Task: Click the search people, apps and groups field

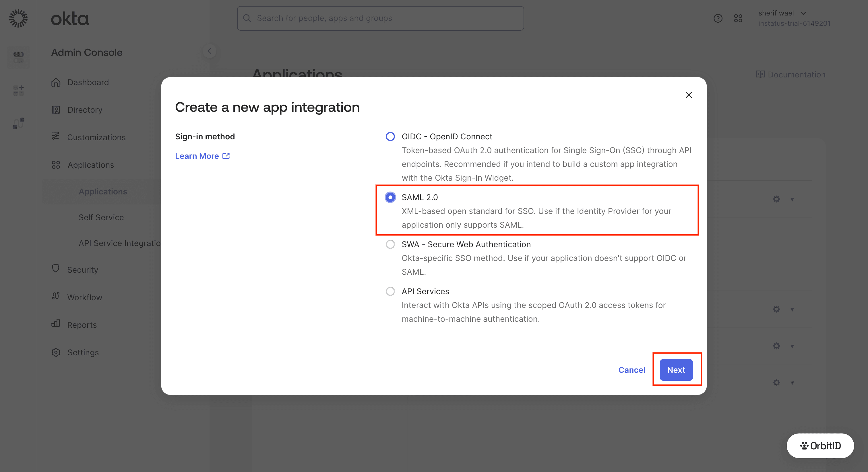Action: 380,18
